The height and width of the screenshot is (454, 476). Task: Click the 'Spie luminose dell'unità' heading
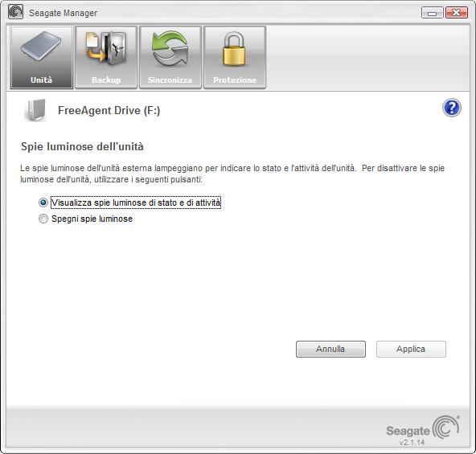pyautogui.click(x=82, y=146)
